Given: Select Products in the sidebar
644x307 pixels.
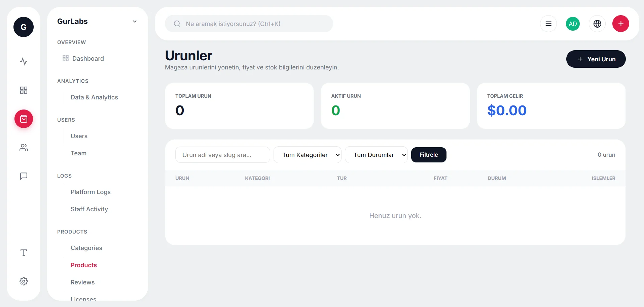Looking at the screenshot, I should click(83, 265).
